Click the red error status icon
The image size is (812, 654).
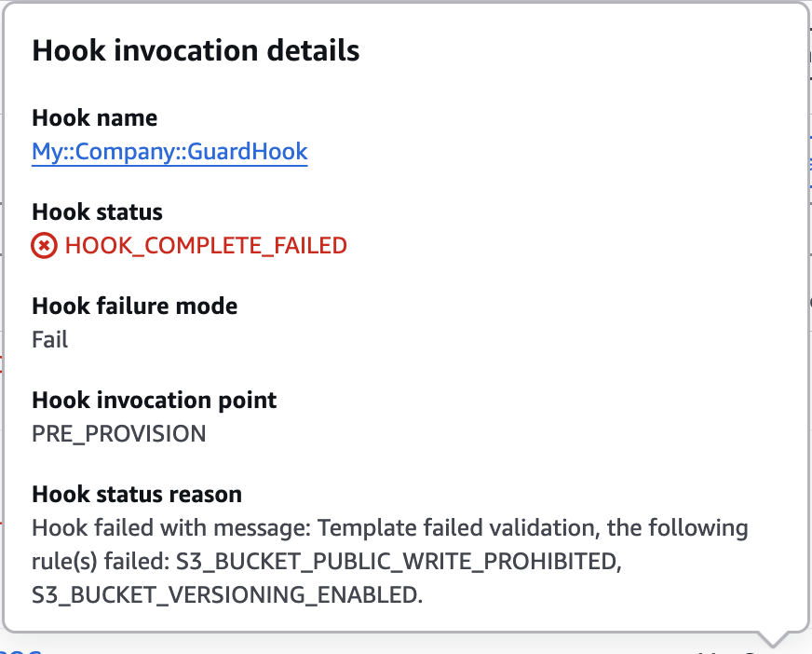pyautogui.click(x=44, y=245)
